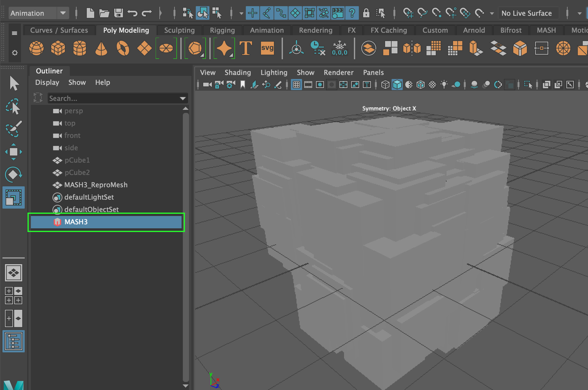
Task: Create a polygon sphere from the shelf
Action: click(x=36, y=48)
